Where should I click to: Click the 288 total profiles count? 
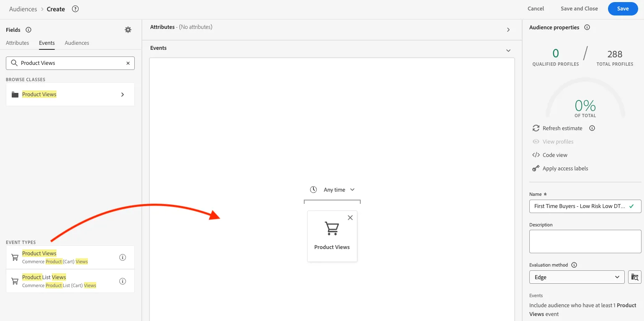coord(615,54)
